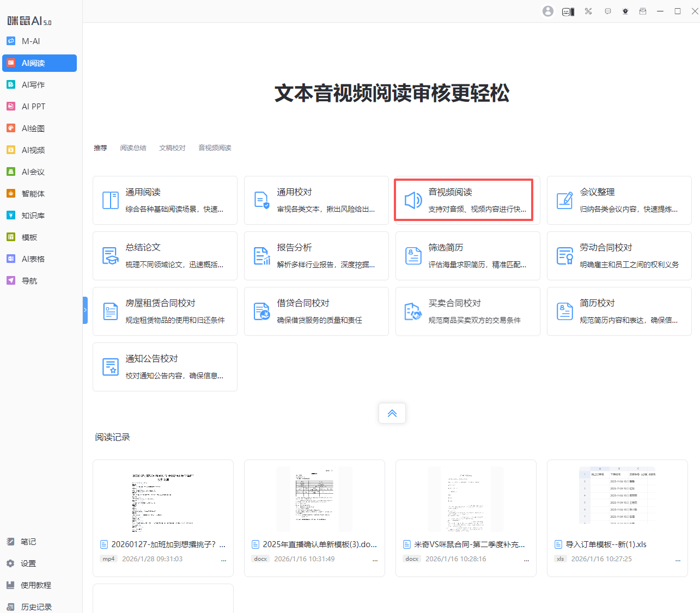Click the lightbulb help icon
Screen dimensions: 700x613
click(x=625, y=11)
